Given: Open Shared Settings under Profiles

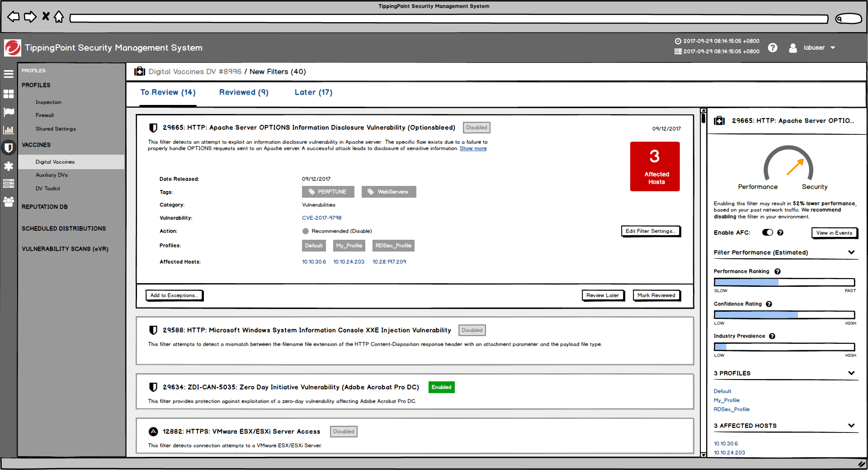Looking at the screenshot, I should (x=56, y=129).
